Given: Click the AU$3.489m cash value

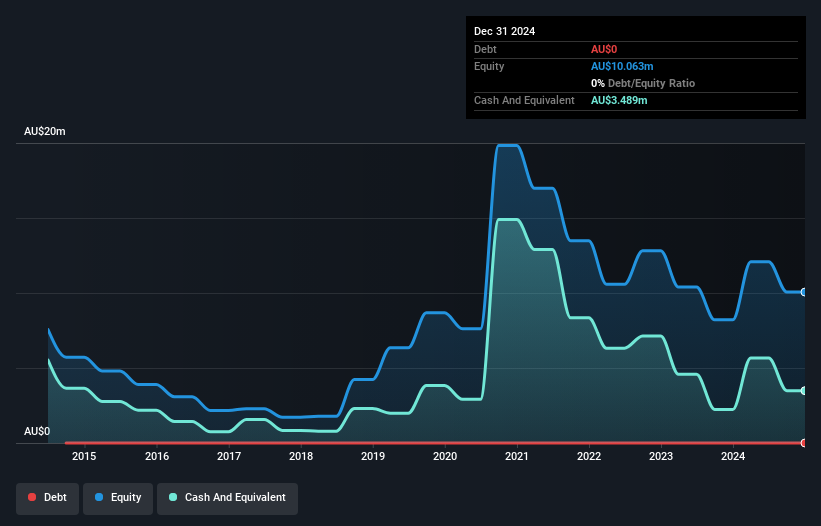Looking at the screenshot, I should pos(619,100).
